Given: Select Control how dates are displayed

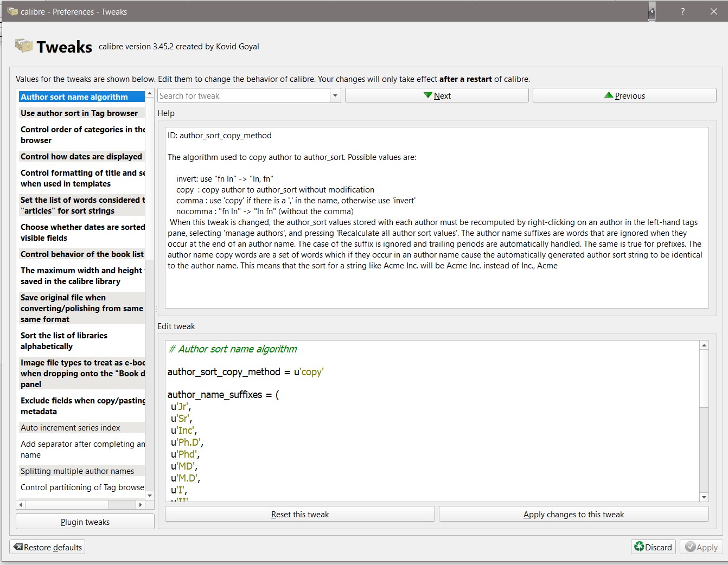Looking at the screenshot, I should point(81,156).
